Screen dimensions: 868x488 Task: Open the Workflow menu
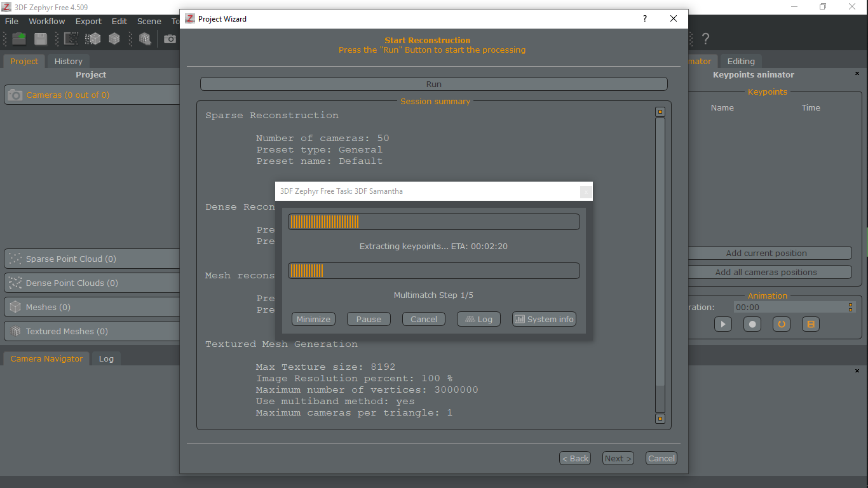pos(47,21)
